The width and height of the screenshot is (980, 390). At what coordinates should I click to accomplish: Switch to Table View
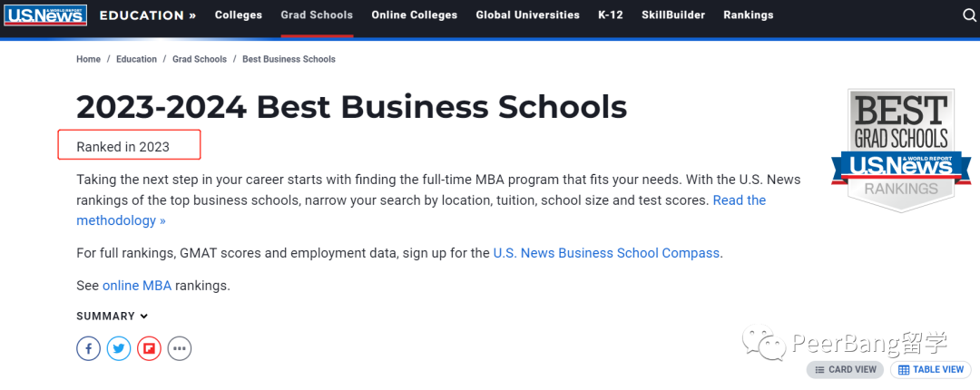click(931, 369)
